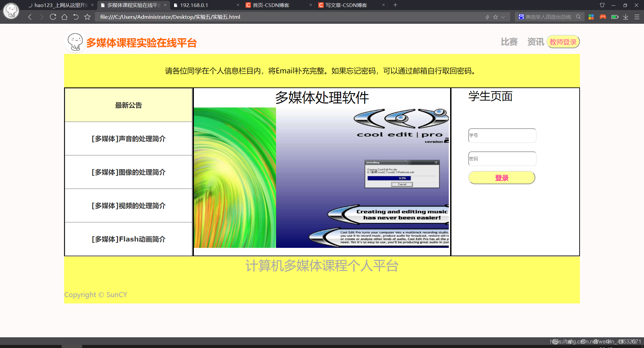Click the site logo mascot image

[x=75, y=42]
